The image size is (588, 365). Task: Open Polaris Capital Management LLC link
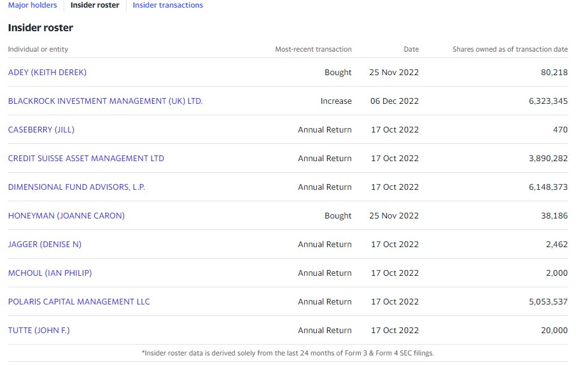tap(79, 301)
